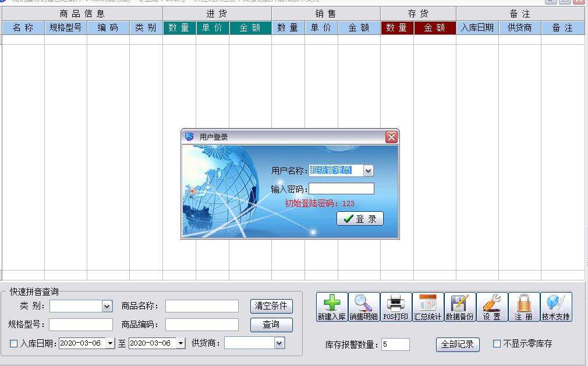Click the 清空条件 button
Image resolution: width=588 pixels, height=366 pixels.
pyautogui.click(x=271, y=305)
